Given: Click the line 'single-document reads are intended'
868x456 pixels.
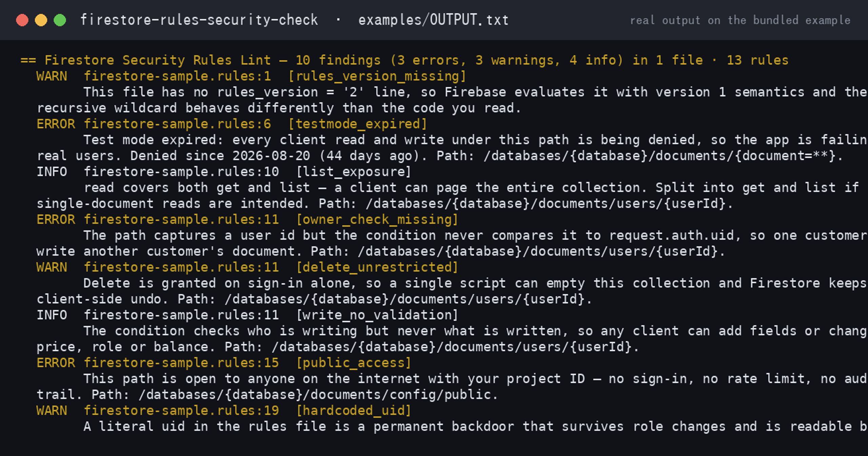Looking at the screenshot, I should click(385, 204).
